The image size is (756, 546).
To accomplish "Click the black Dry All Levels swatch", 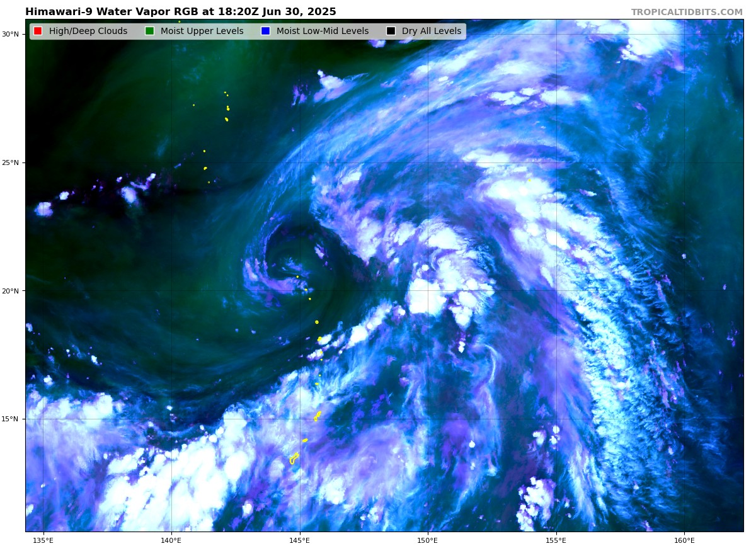I will point(391,31).
